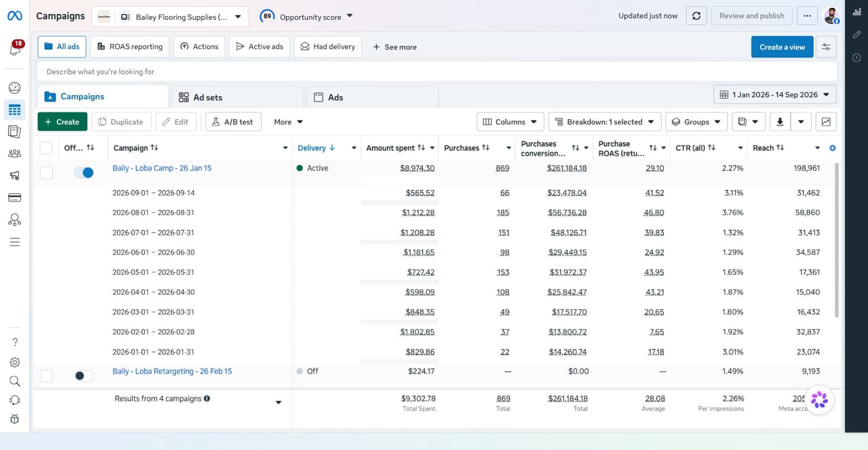Open the reports dropdown beside Groups
The height and width of the screenshot is (450, 868).
pos(748,122)
